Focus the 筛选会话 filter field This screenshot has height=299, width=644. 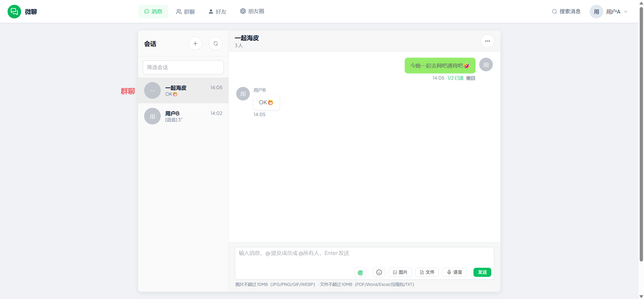click(183, 67)
